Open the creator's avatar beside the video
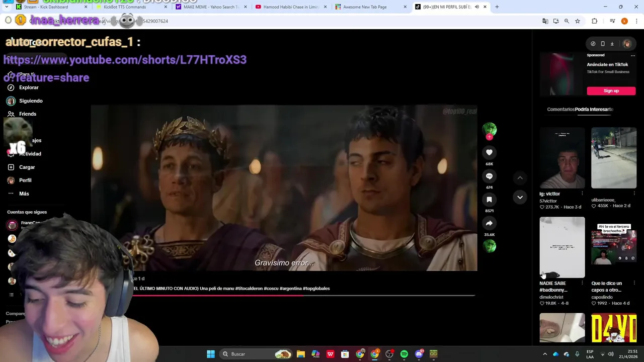Image resolution: width=644 pixels, height=362 pixels. [x=489, y=129]
